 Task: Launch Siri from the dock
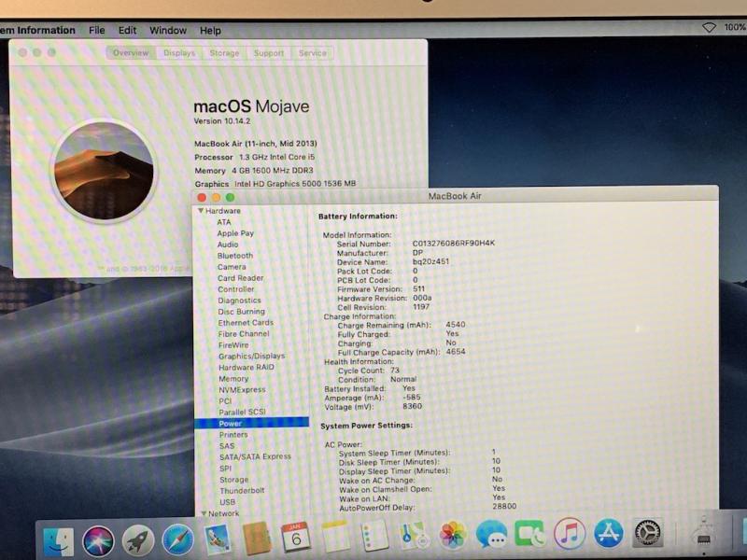[x=98, y=537]
